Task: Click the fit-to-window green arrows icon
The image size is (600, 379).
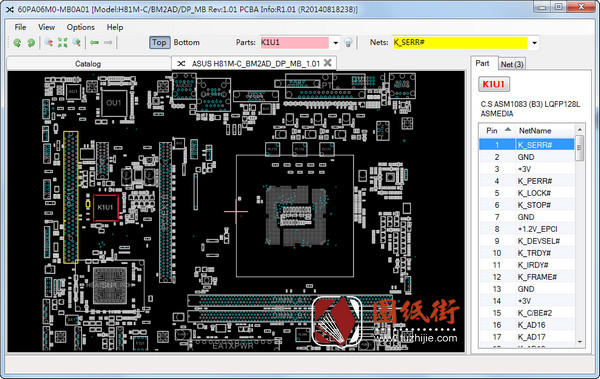Action: click(62, 42)
